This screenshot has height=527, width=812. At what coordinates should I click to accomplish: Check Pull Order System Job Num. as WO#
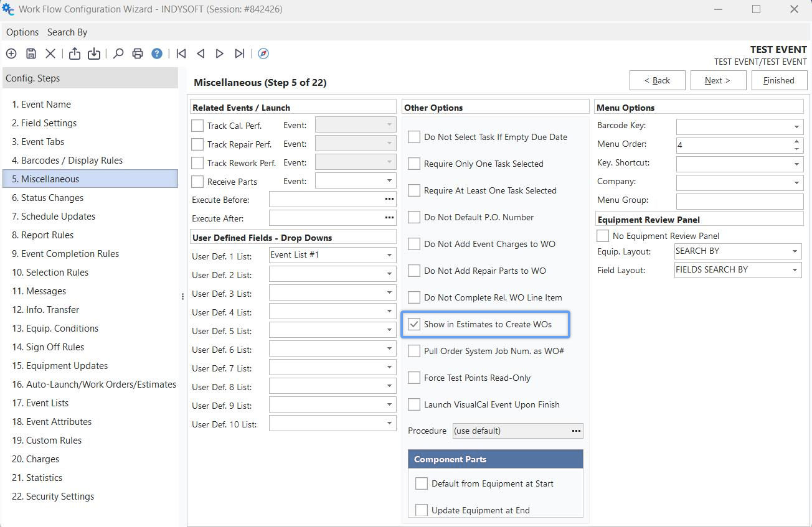414,351
